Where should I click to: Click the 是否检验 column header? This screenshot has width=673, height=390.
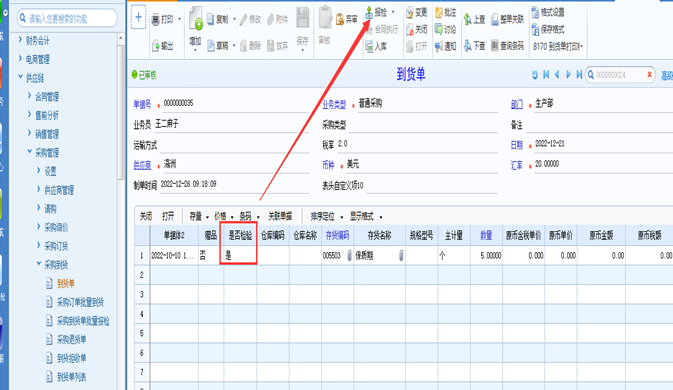pos(240,235)
